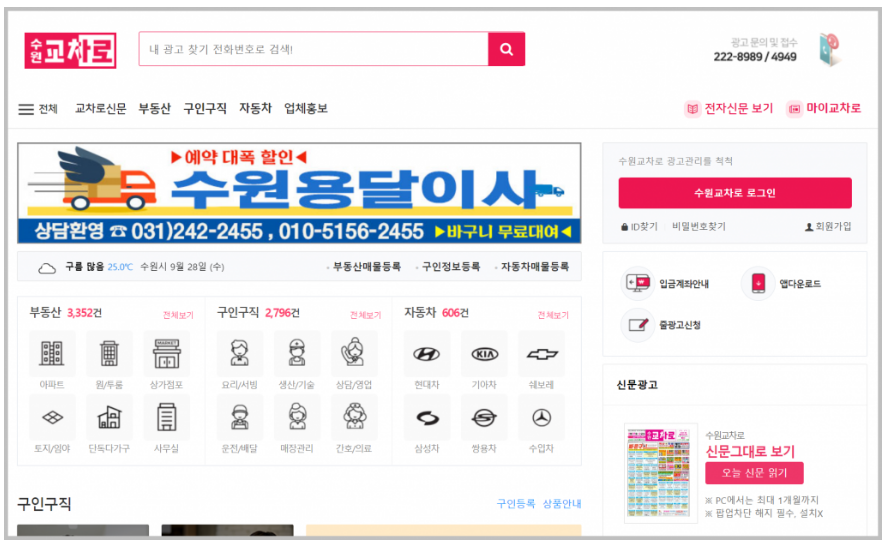Viewport: 893px width, 552px height.
Task: Click the phone number search field
Action: point(314,49)
